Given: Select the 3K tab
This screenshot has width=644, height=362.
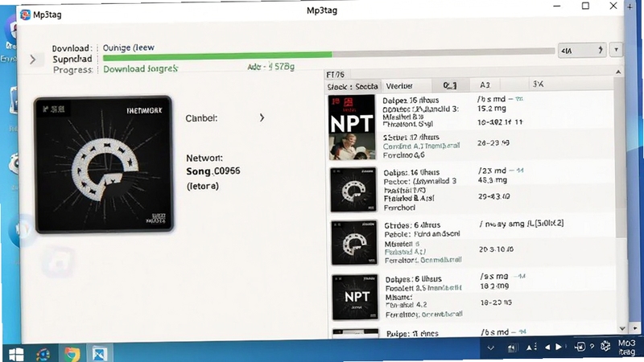Looking at the screenshot, I should [538, 84].
